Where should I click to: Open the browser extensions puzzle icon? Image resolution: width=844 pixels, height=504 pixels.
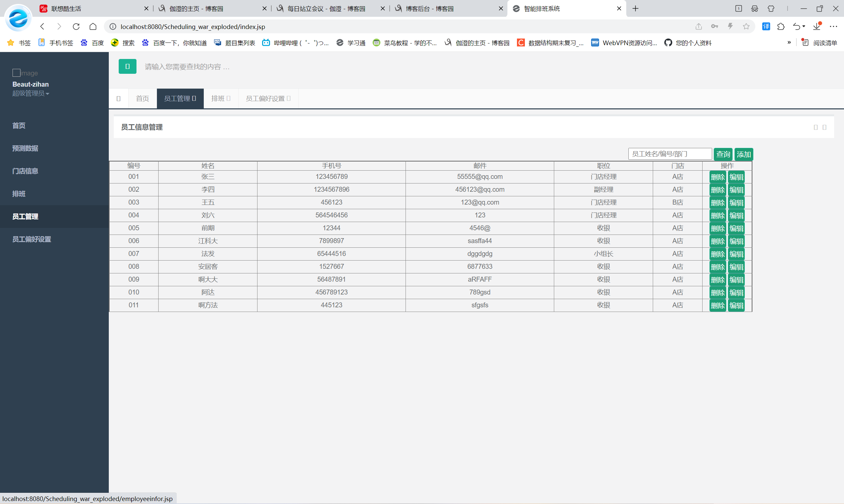(x=781, y=26)
